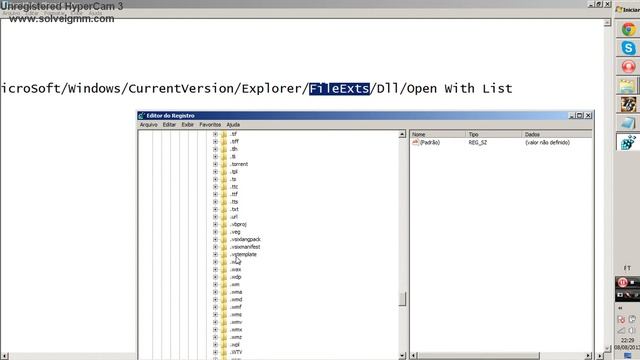Image resolution: width=640 pixels, height=360 pixels.
Task: Select the .wmz key label
Action: (236, 337)
